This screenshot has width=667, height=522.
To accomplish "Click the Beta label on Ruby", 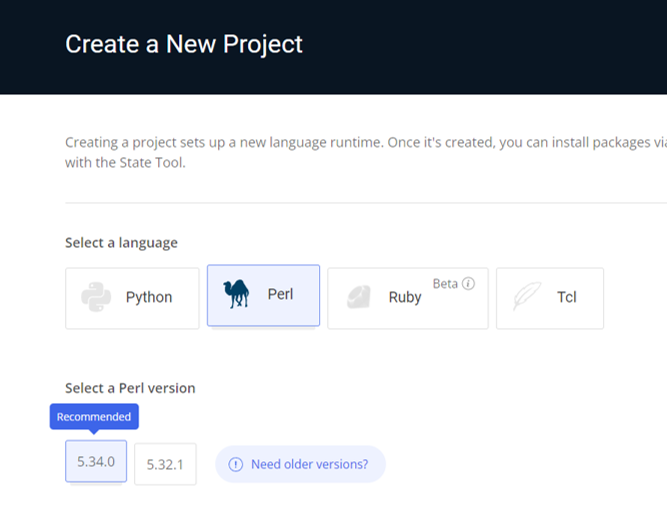I will [445, 283].
